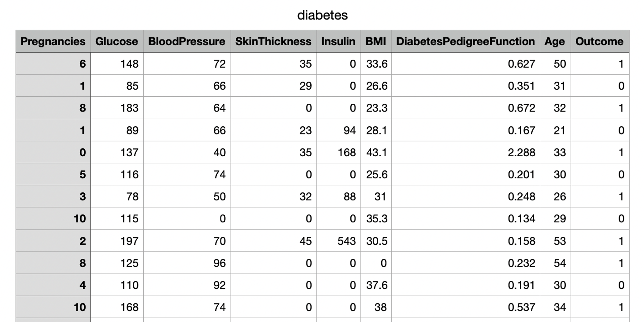The image size is (644, 322).
Task: Select the Insulin column header
Action: [x=338, y=41]
